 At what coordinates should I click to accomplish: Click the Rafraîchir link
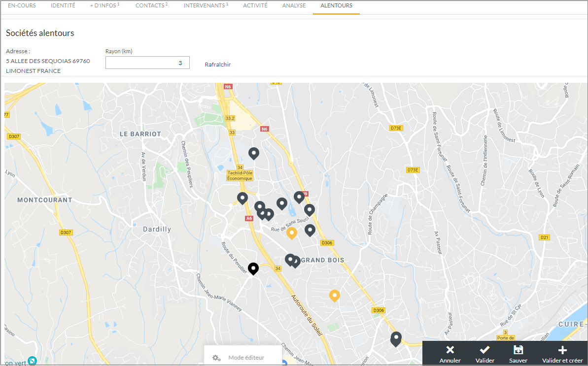[x=217, y=65]
